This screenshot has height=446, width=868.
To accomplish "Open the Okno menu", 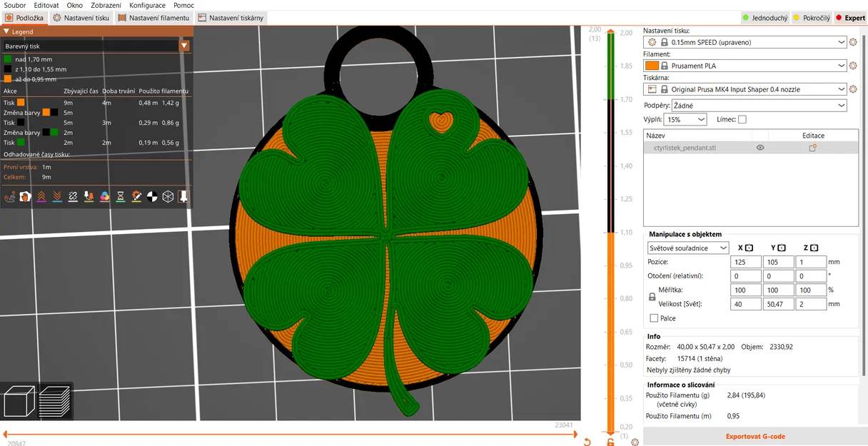I will point(74,5).
